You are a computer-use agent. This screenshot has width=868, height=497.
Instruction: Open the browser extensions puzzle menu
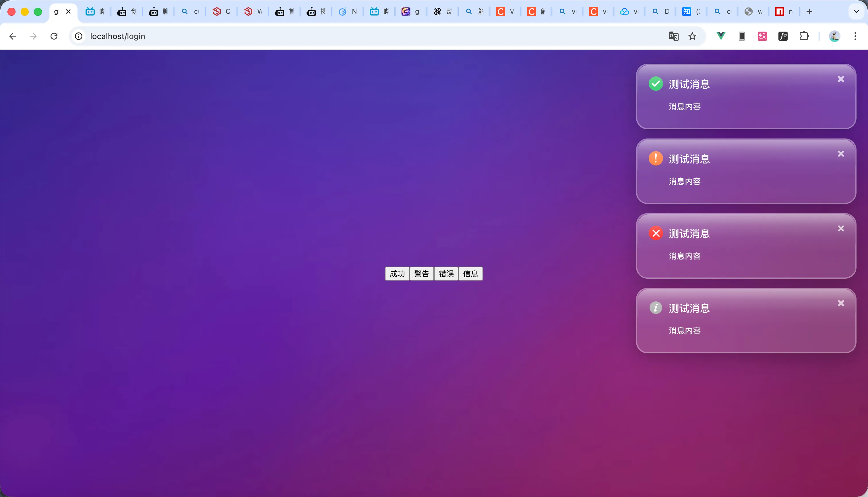804,36
